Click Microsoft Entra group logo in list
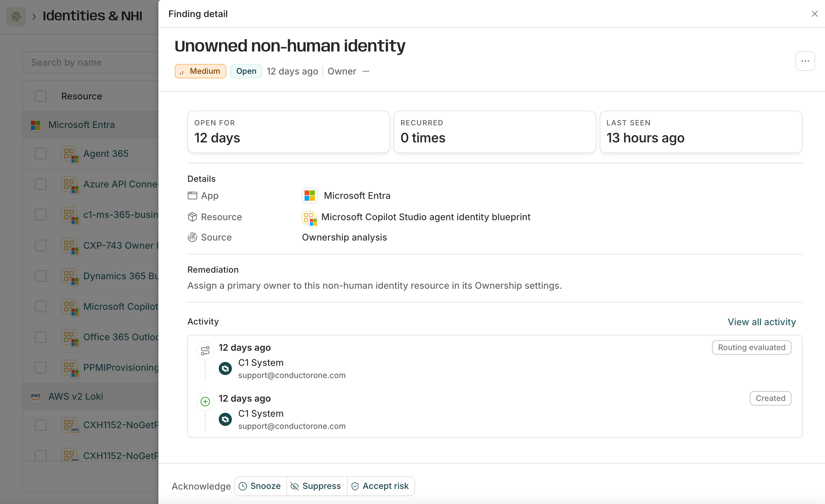Viewport: 825px width, 504px height. coord(35,125)
